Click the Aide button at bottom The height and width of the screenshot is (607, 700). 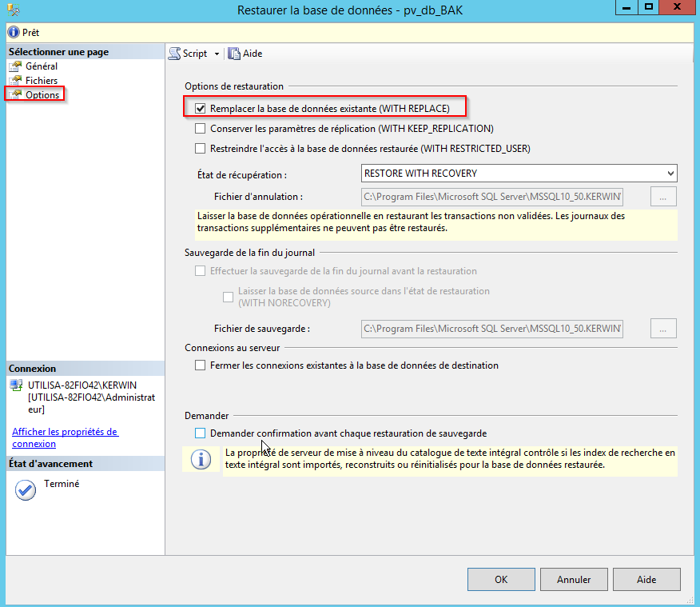point(646,580)
